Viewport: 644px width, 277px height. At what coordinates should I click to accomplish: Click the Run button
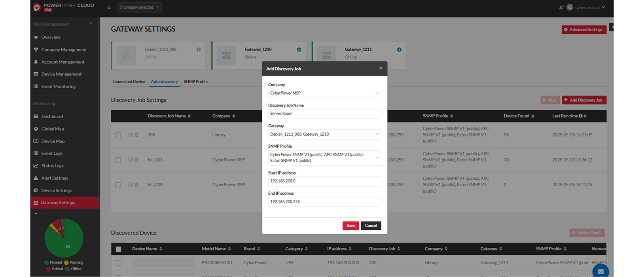tap(550, 100)
